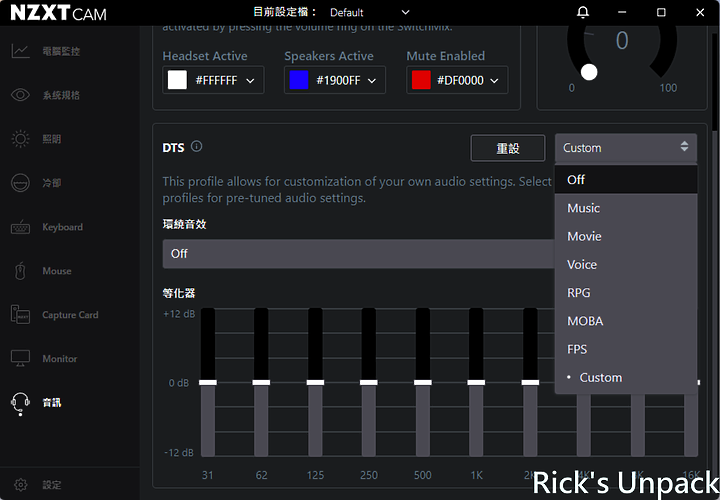Click the red Mute Enabled swatch
Viewport: 720px width, 500px height.
[421, 80]
